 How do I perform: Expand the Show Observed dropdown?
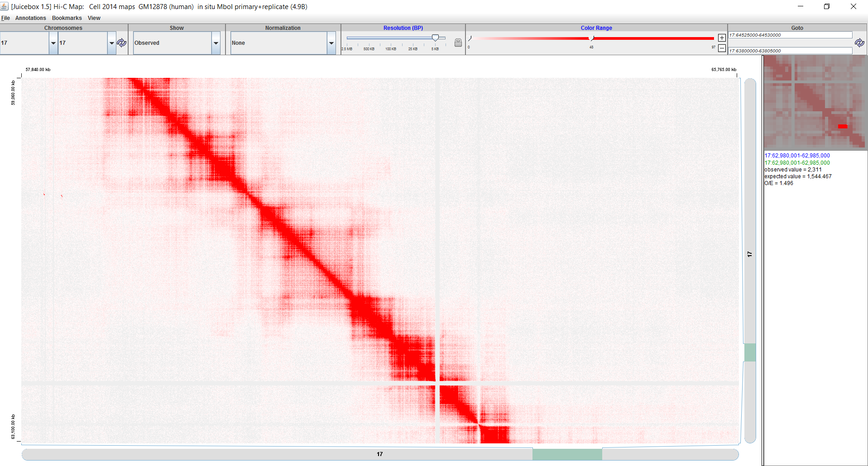pos(216,43)
